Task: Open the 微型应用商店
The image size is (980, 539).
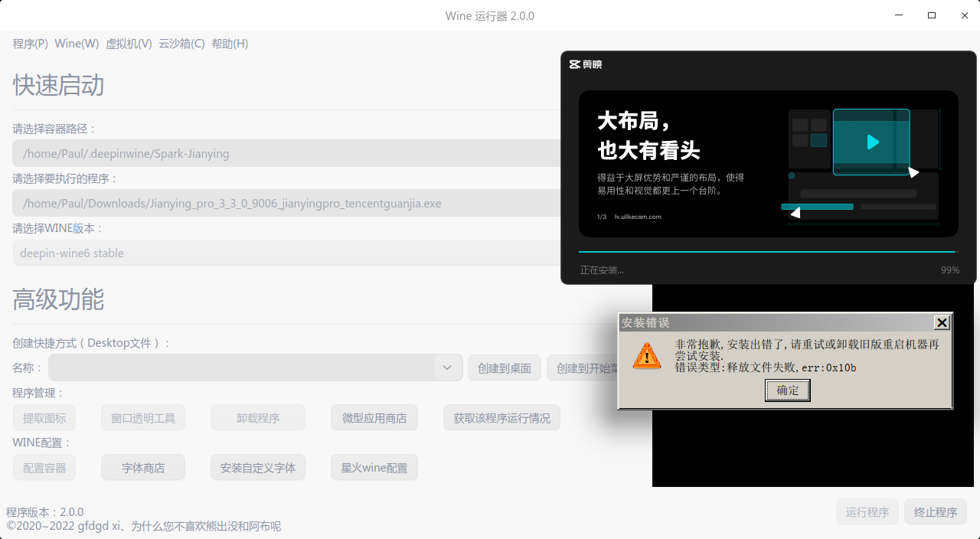Action: click(374, 418)
